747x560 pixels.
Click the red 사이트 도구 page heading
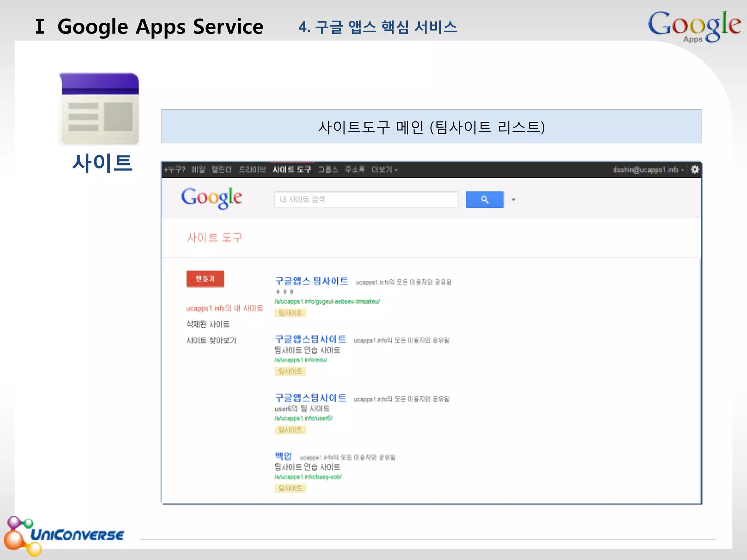tap(214, 238)
